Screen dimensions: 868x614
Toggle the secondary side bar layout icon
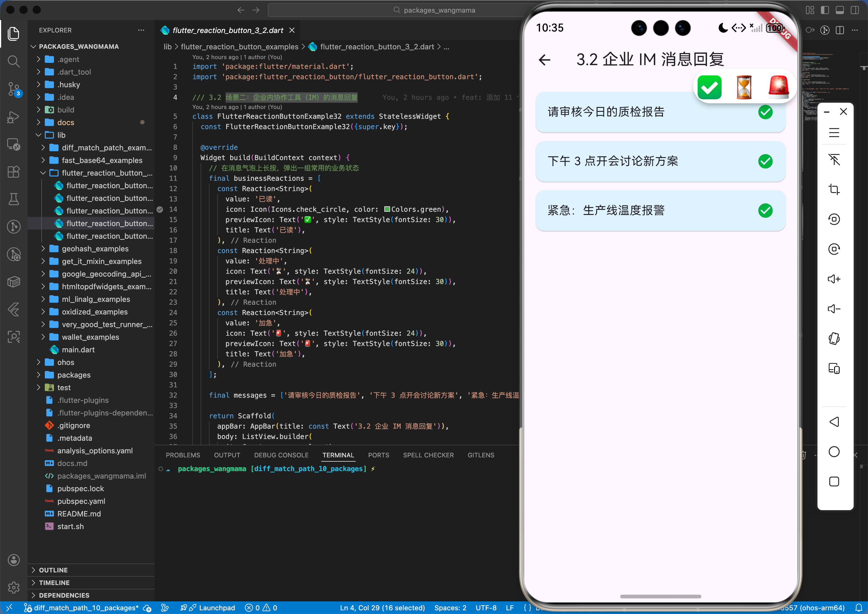(855, 10)
